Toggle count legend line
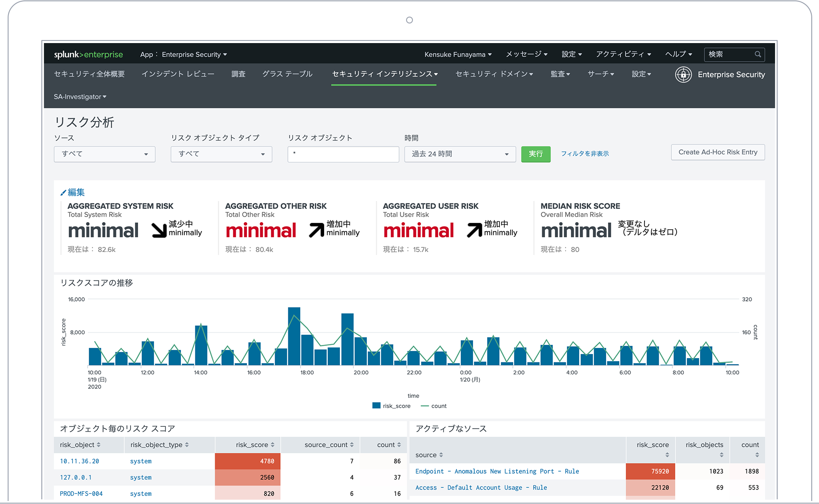 [424, 406]
